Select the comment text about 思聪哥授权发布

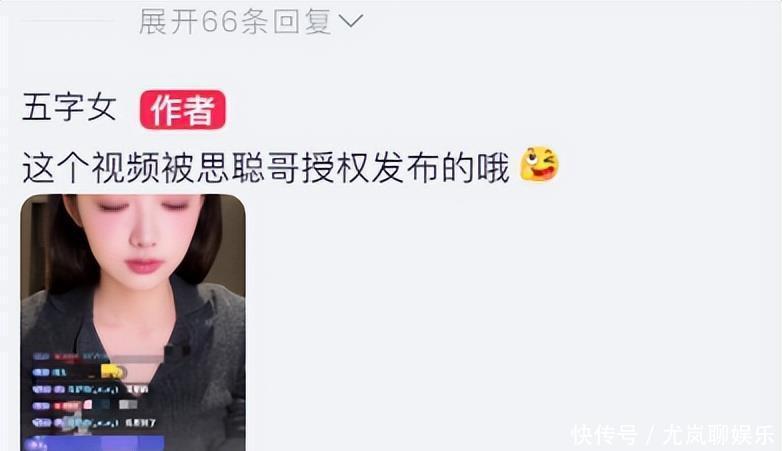pyautogui.click(x=265, y=168)
